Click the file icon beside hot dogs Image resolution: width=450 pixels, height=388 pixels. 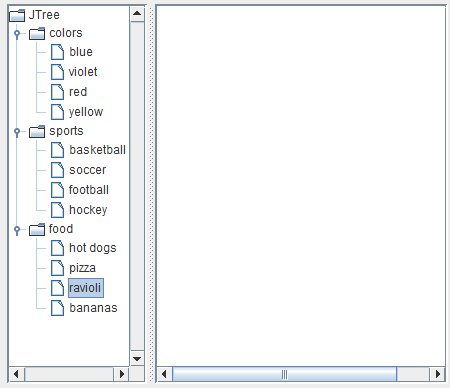click(57, 248)
